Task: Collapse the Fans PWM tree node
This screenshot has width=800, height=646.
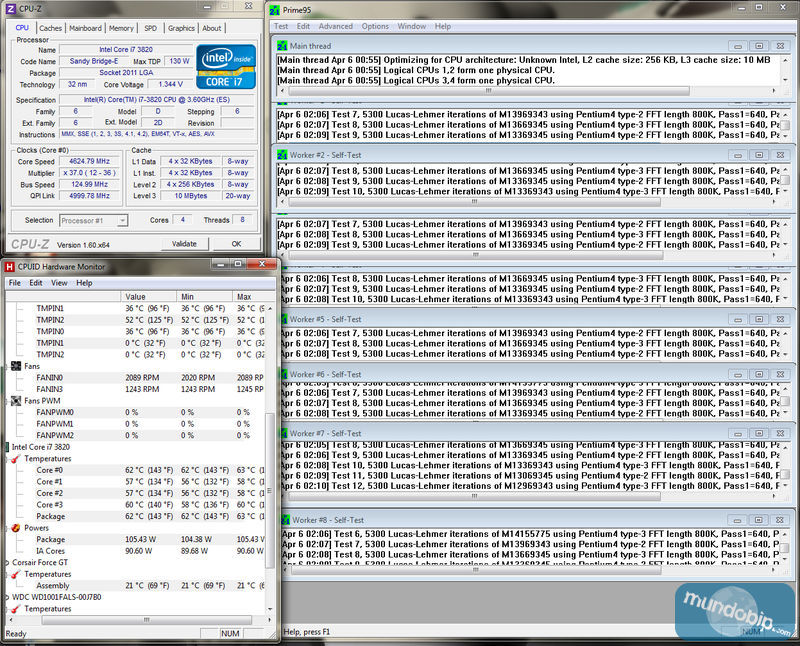Action: tap(7, 401)
